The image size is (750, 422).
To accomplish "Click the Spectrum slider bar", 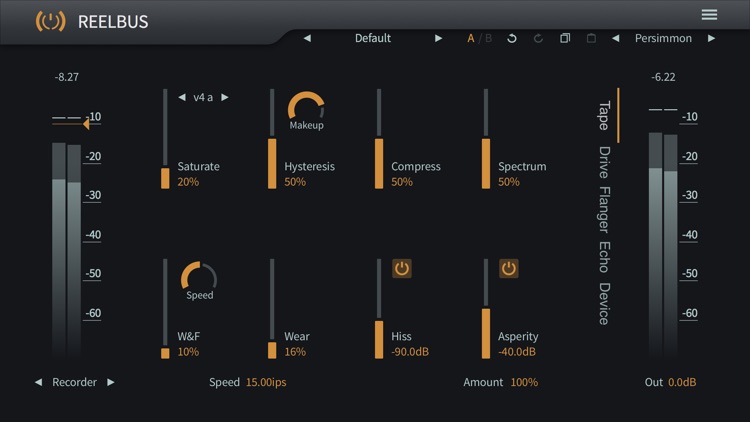I will tap(486, 139).
